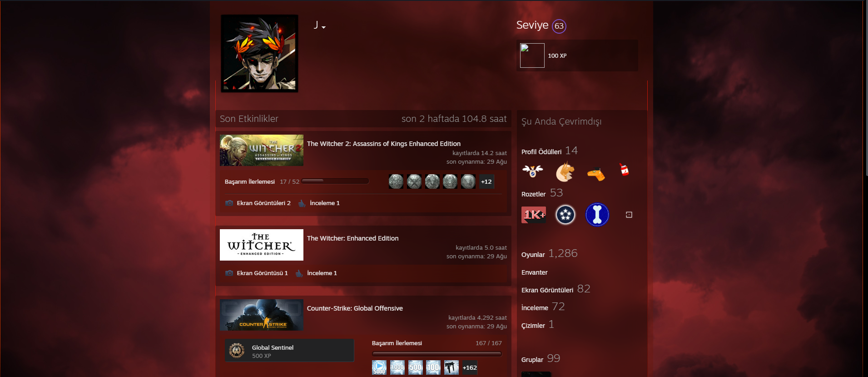Click the camera icon beside Ekran Görüntüsü 1
Screen dimensions: 868x377
(229, 273)
